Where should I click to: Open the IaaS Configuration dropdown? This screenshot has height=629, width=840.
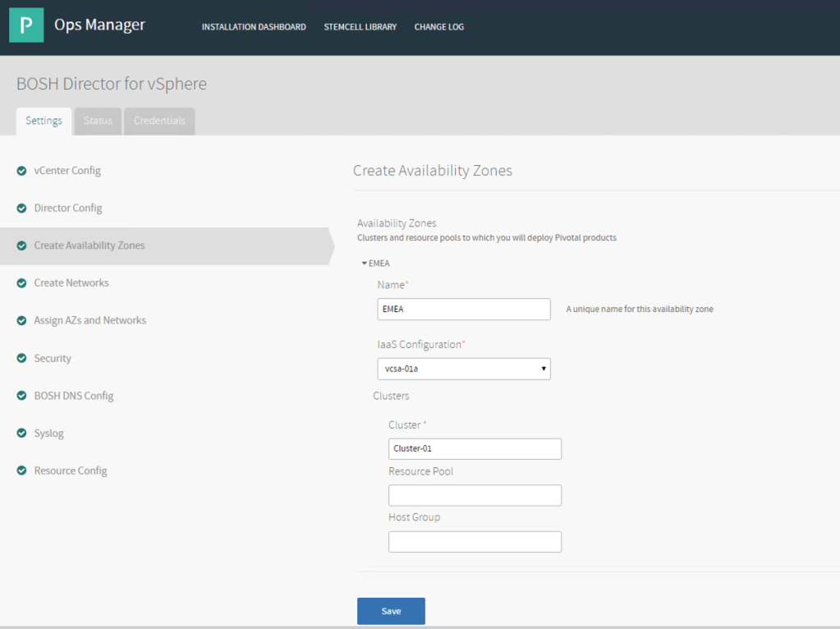[x=463, y=369]
